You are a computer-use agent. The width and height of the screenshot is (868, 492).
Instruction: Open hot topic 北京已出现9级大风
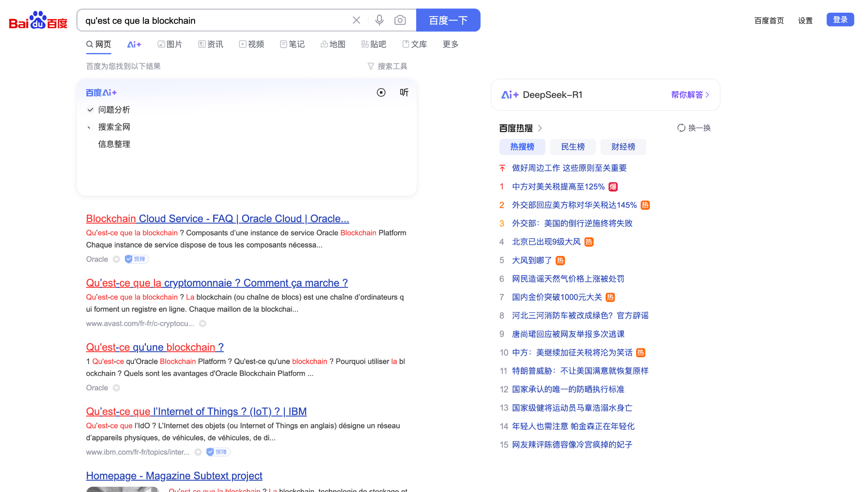[x=546, y=242]
